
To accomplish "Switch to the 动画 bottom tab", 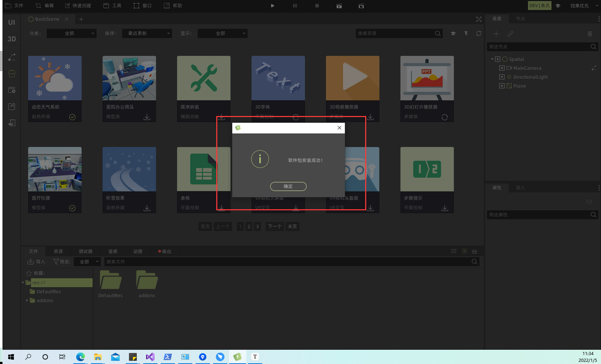I will point(138,252).
